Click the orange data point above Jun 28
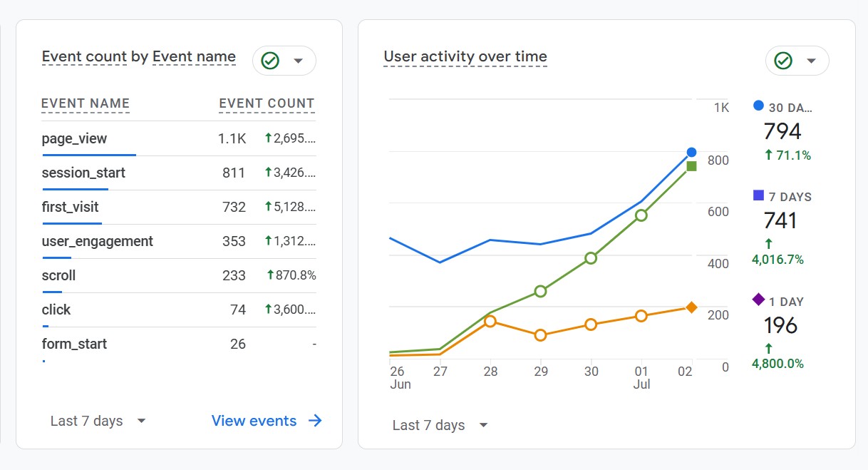This screenshot has width=868, height=470. tap(490, 322)
